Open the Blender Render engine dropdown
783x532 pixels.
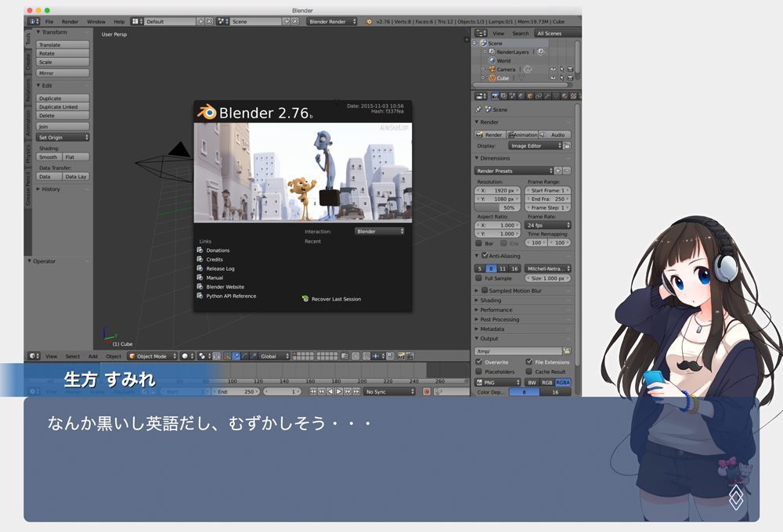point(331,21)
